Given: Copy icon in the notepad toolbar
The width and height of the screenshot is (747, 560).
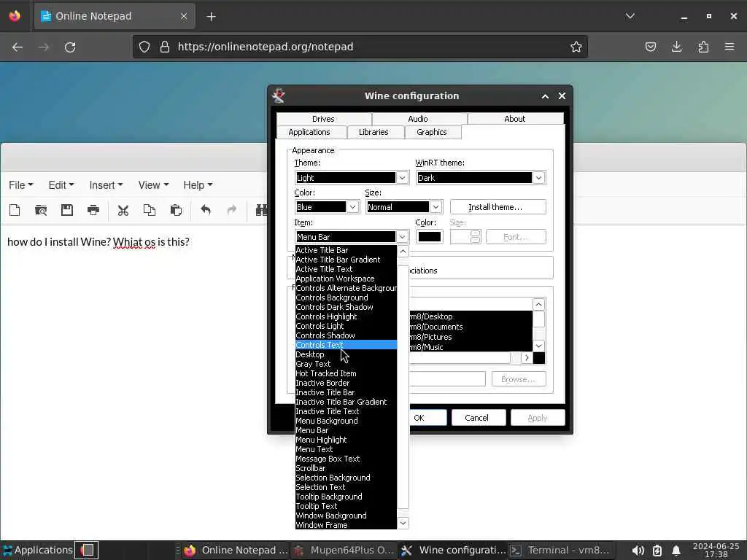Looking at the screenshot, I should tap(150, 210).
